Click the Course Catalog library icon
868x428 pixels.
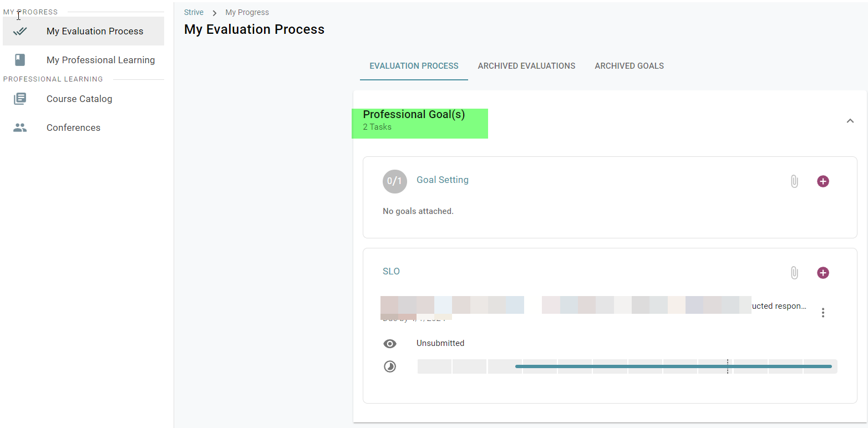(x=20, y=99)
